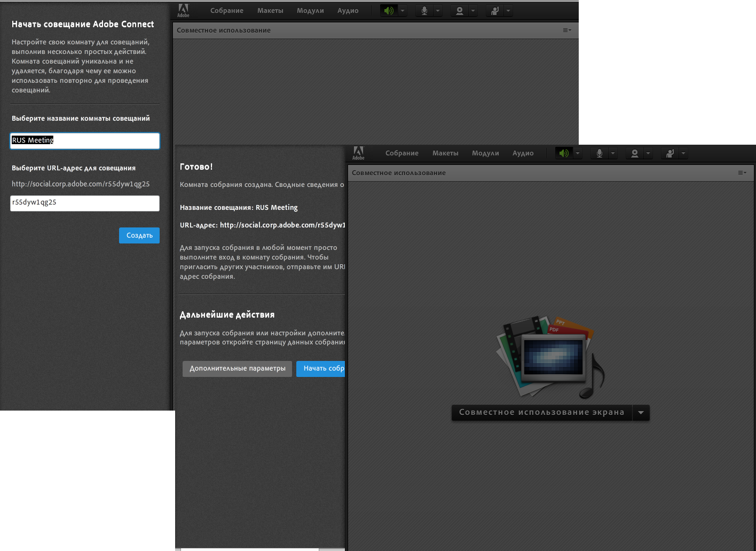The width and height of the screenshot is (756, 551).
Task: Click the URL-адрес line in the Готово! panel
Action: click(263, 225)
